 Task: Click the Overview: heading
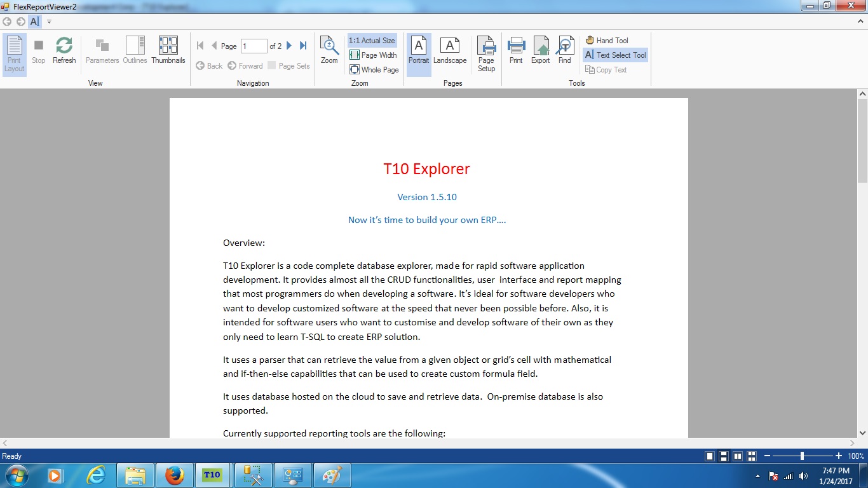click(244, 243)
